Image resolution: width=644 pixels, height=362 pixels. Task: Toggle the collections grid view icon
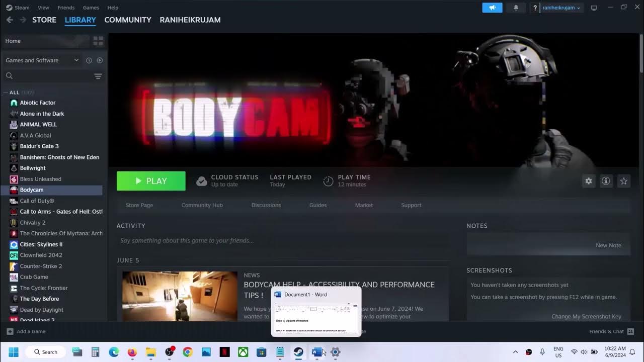(x=98, y=41)
